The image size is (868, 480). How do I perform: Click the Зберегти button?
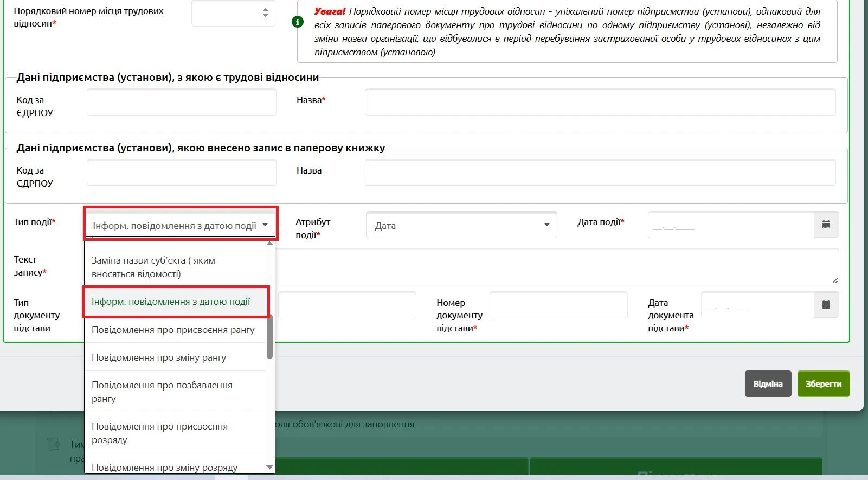tap(823, 384)
